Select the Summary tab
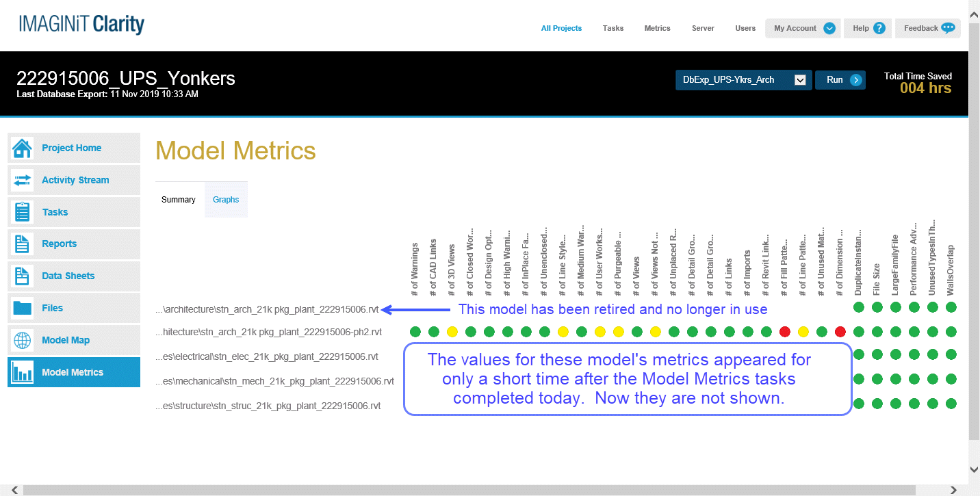The image size is (980, 496). pos(179,200)
